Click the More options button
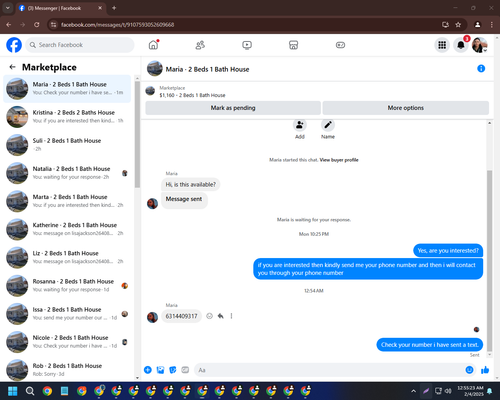The height and width of the screenshot is (400, 500). tap(406, 108)
